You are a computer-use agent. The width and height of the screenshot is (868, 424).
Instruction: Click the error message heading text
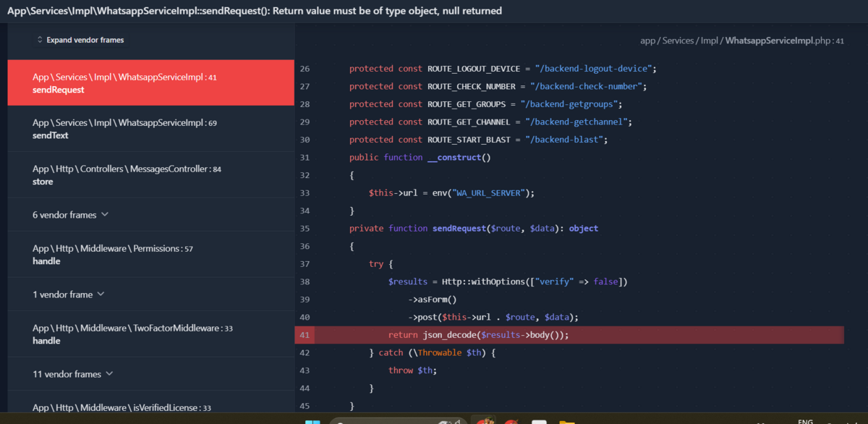click(x=255, y=11)
